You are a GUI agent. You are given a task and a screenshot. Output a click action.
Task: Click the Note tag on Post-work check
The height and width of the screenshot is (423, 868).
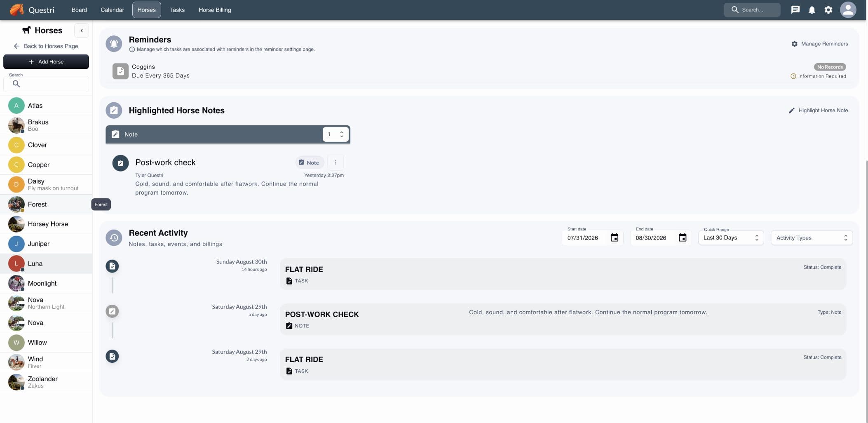tap(310, 163)
